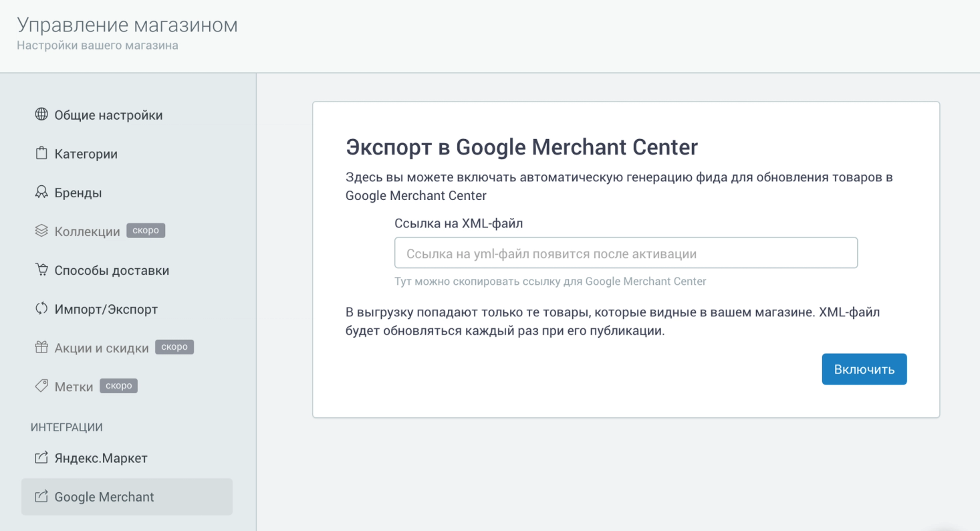Viewport: 980px width, 531px height.
Task: Click the layers icon beside Коллекции
Action: point(41,231)
